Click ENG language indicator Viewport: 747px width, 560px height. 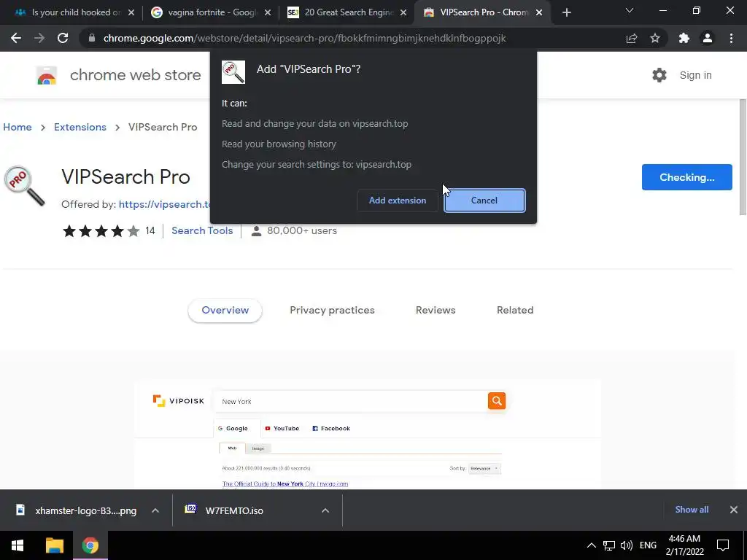point(648,545)
